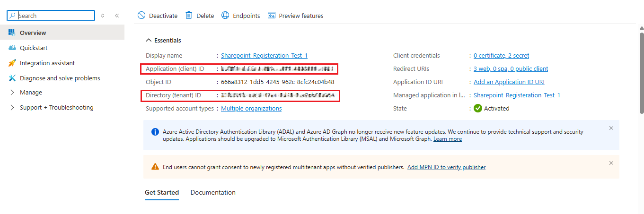Image resolution: width=644 pixels, height=214 pixels.
Task: Open Sharepoint_Registeration_Test_1 display name link
Action: (x=264, y=55)
